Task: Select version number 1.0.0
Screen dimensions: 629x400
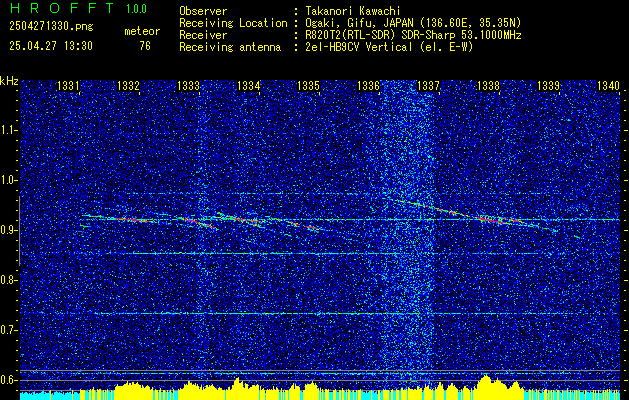Action: tap(136, 8)
